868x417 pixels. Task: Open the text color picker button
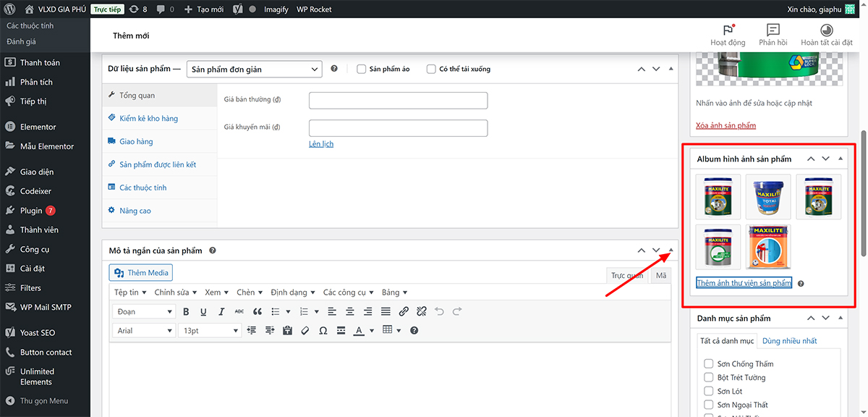pyautogui.click(x=359, y=331)
